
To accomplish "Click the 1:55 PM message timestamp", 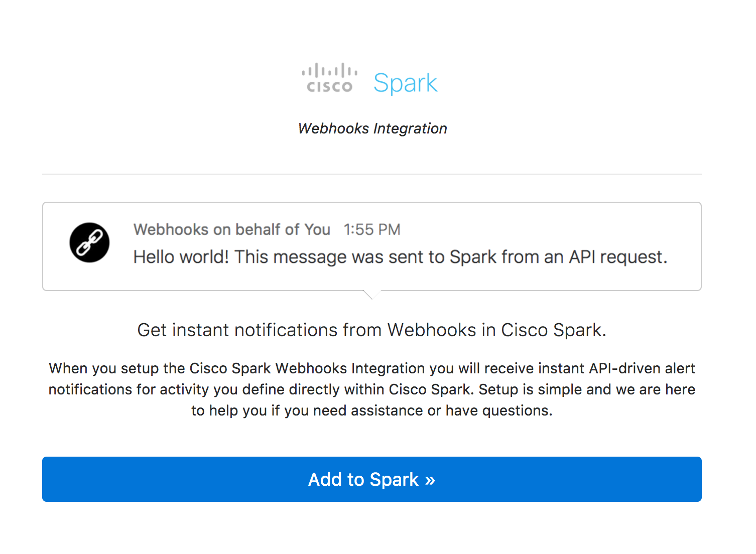I will coord(372,229).
